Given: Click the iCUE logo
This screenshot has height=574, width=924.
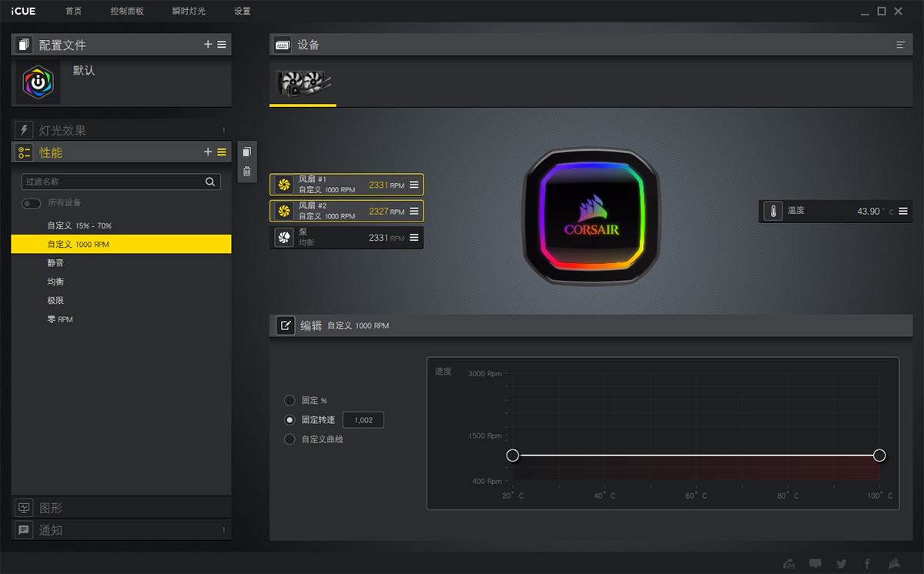Looking at the screenshot, I should click(x=23, y=12).
